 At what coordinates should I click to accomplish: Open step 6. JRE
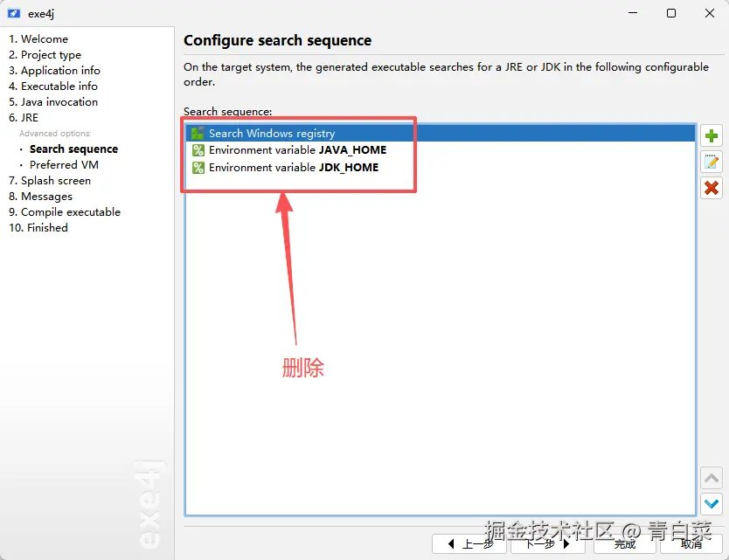[x=24, y=118]
